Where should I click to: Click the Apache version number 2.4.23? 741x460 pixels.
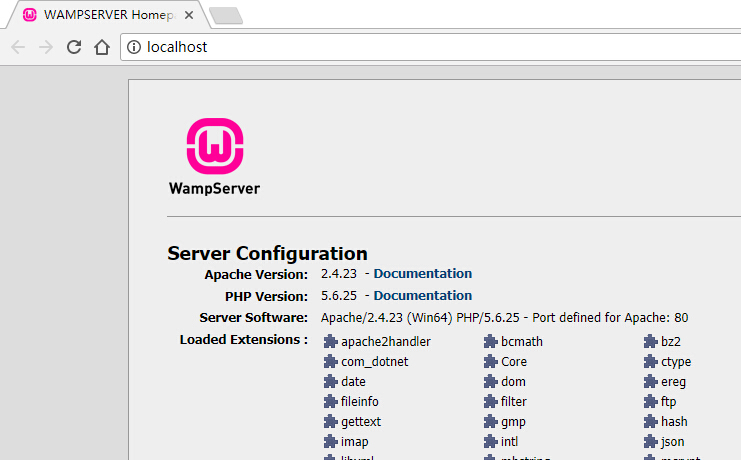[338, 274]
